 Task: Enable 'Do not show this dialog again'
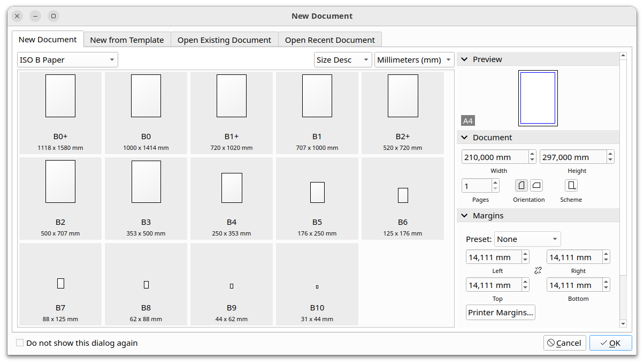20,343
